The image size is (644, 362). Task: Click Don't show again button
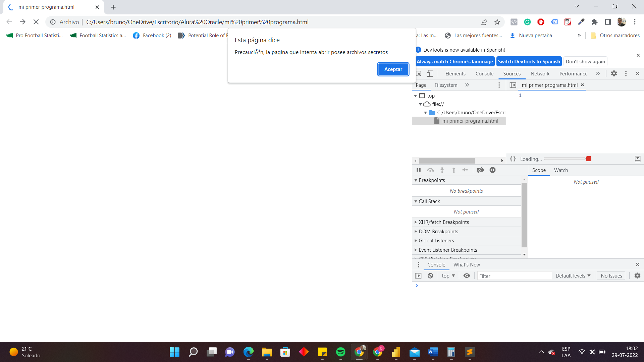[585, 62]
